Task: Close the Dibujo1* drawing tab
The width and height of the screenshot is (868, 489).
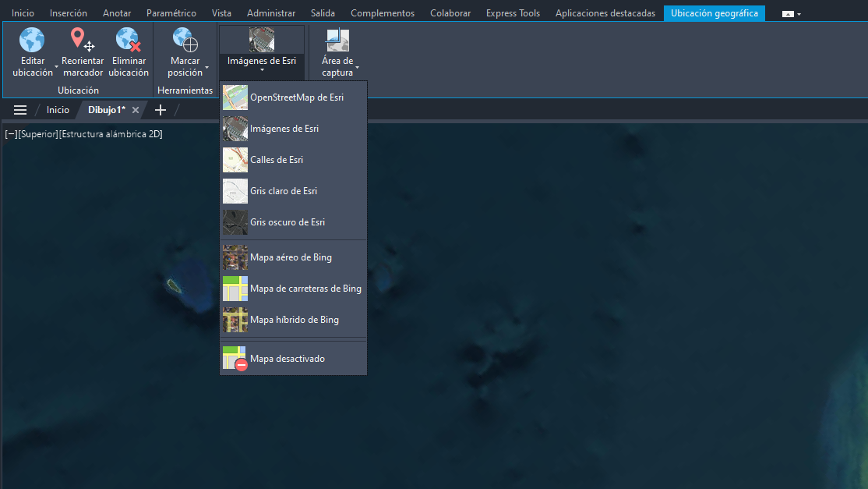Action: click(136, 110)
